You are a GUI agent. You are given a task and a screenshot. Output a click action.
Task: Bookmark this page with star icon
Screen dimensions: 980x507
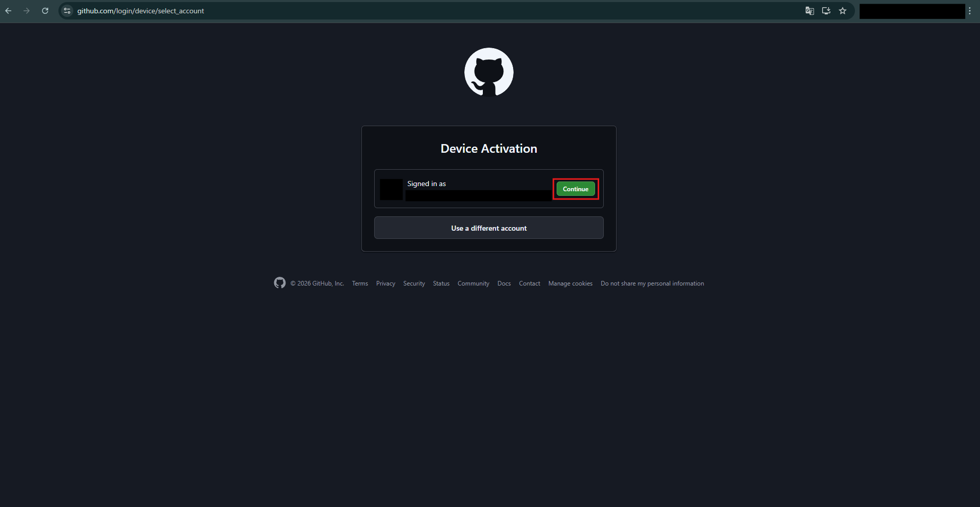tap(843, 11)
